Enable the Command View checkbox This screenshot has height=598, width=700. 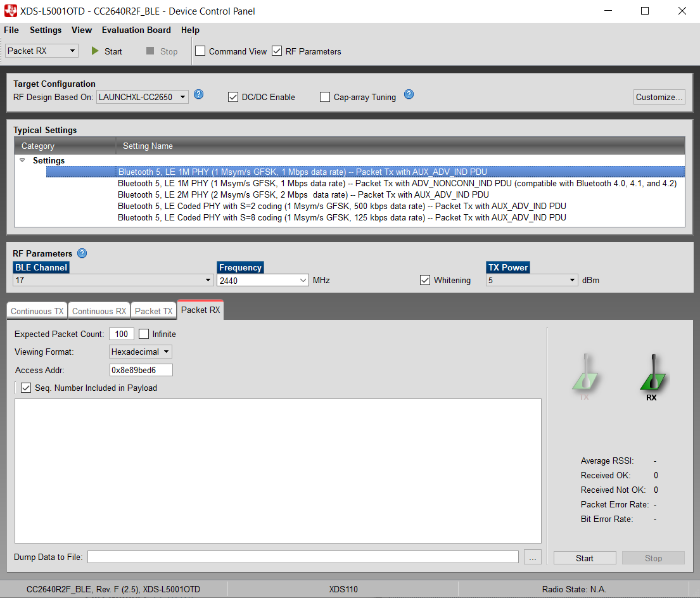point(200,51)
